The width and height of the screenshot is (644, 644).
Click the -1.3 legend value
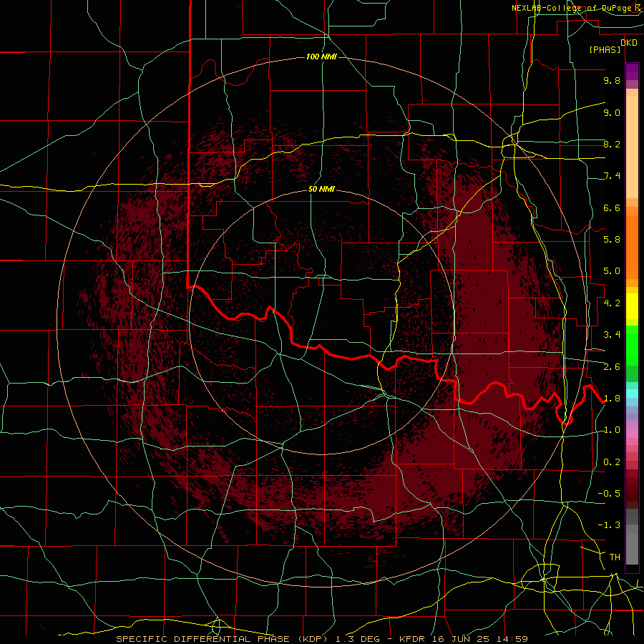(609, 525)
